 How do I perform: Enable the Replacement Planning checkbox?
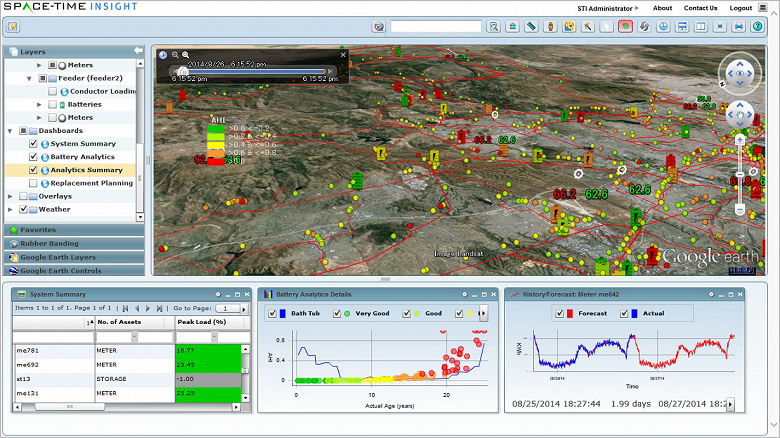[x=33, y=183]
